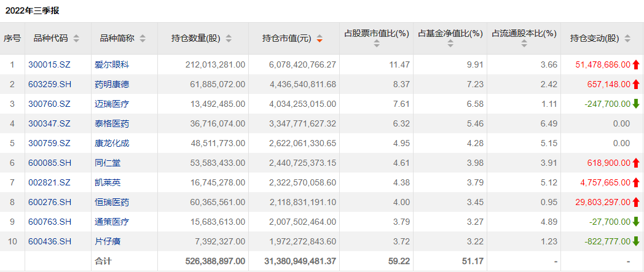This screenshot has width=644, height=272.
Task: Open the 2022年三季报 report heading
Action: [x=32, y=11]
